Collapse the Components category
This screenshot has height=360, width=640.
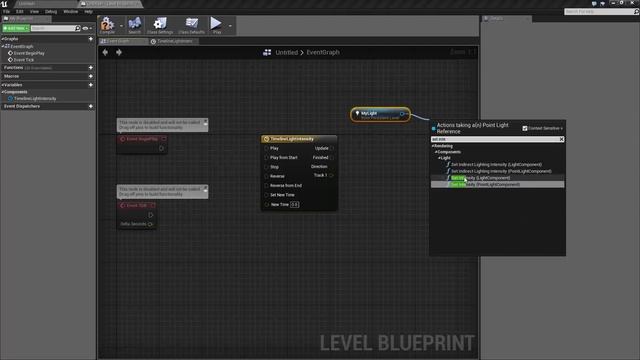2,92
